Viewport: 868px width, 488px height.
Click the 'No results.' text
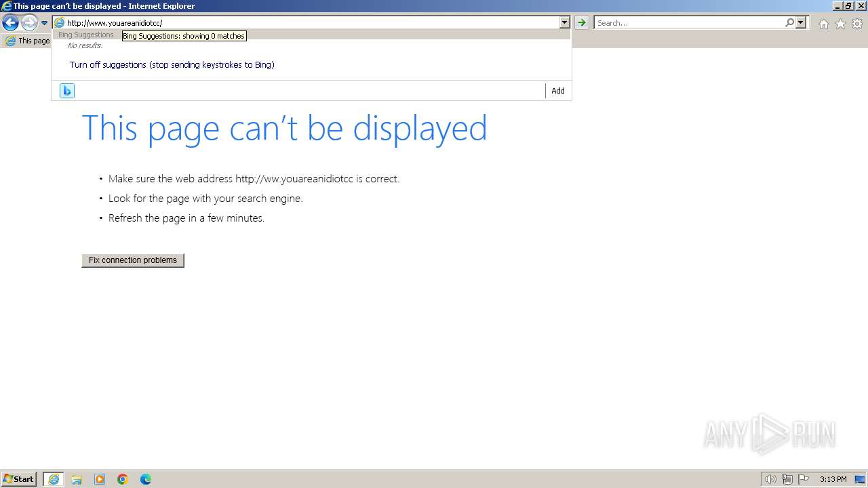(85, 45)
